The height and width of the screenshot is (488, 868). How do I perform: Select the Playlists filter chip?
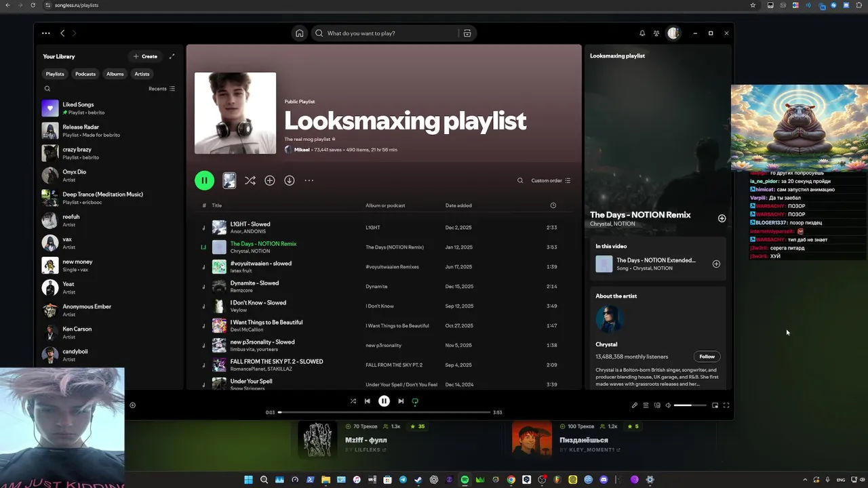(55, 74)
